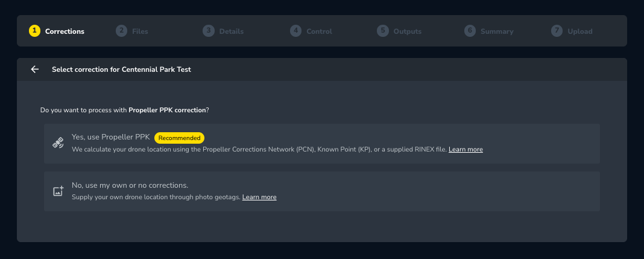
Task: Click the step 3 number circle
Action: coord(209,31)
